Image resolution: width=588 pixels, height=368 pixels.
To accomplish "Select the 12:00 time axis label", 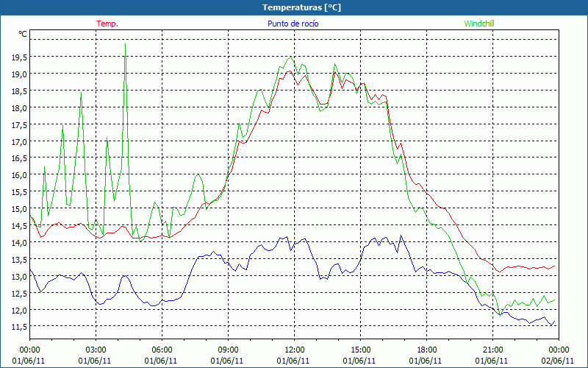I will point(295,350).
